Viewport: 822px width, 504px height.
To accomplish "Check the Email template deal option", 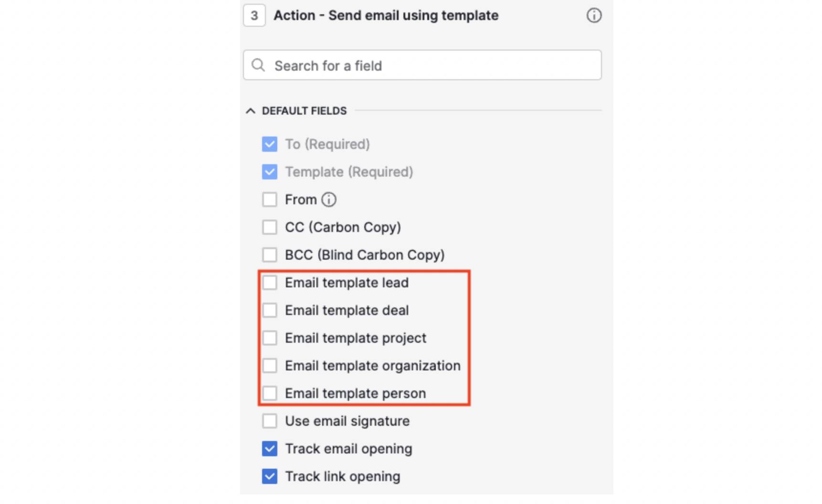I will pyautogui.click(x=270, y=310).
